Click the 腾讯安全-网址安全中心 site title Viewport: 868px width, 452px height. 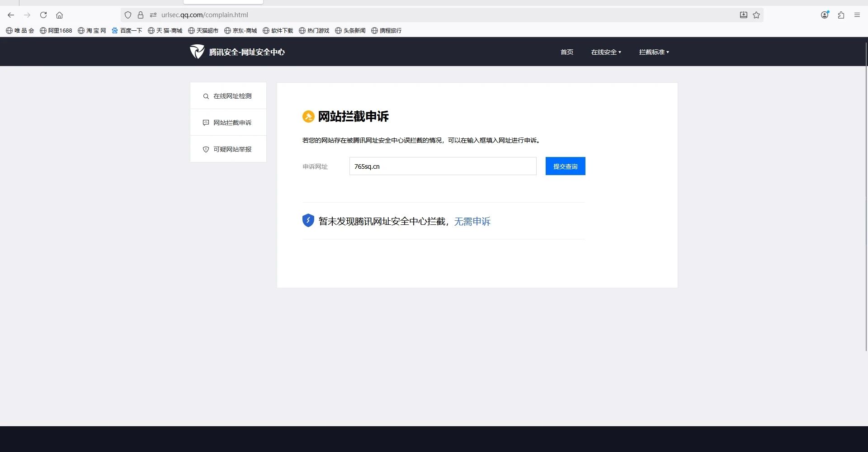[x=247, y=52]
